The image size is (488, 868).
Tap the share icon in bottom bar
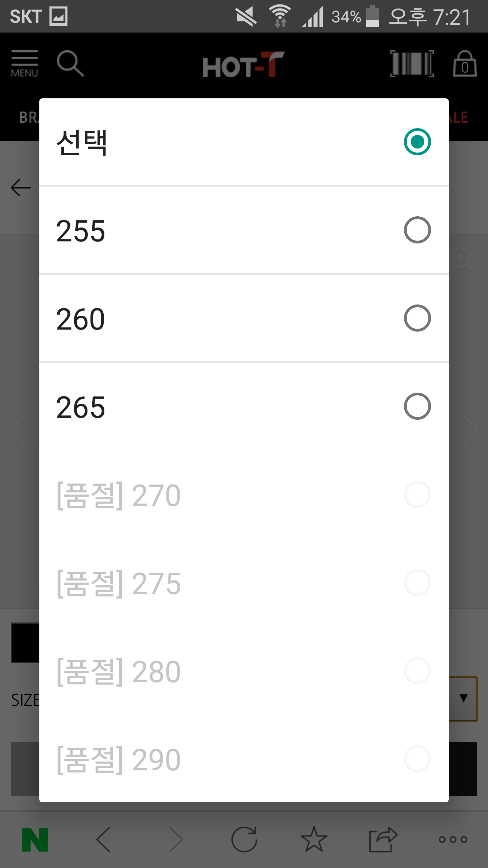click(x=383, y=840)
